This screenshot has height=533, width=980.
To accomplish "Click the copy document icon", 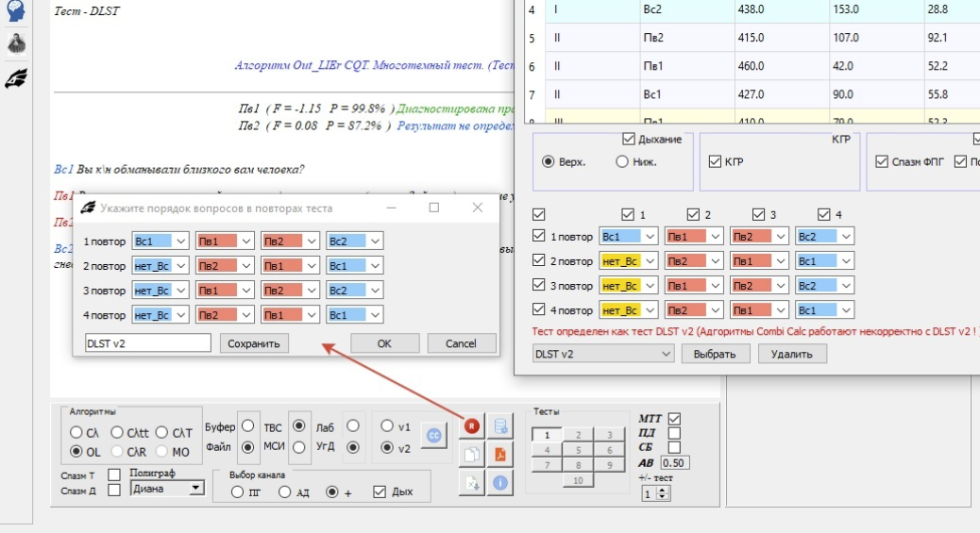I will pyautogui.click(x=471, y=454).
